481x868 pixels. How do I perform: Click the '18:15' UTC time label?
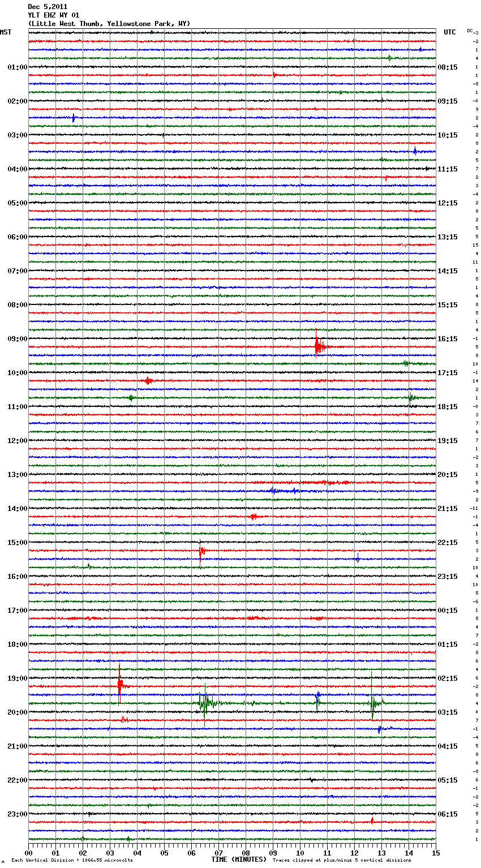coord(448,407)
